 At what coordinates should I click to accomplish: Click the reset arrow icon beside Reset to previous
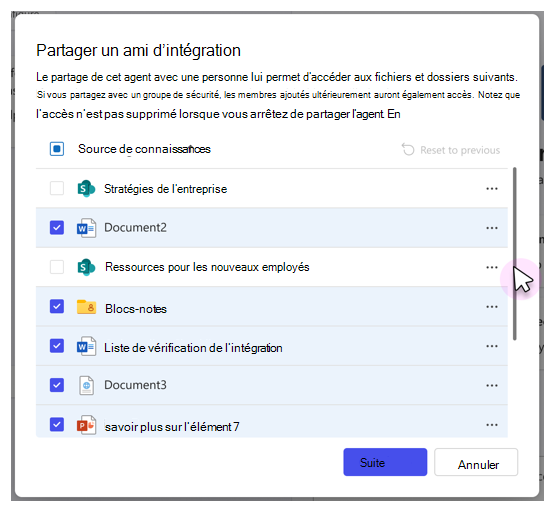tap(408, 150)
